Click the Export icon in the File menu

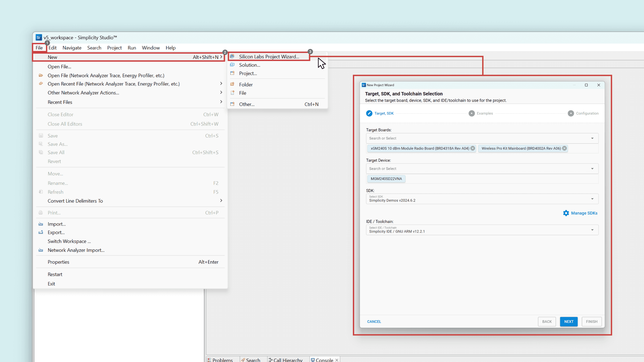(41, 232)
